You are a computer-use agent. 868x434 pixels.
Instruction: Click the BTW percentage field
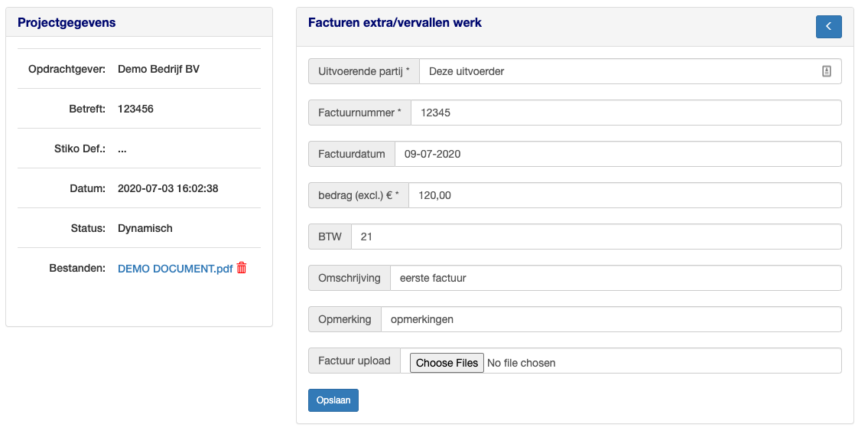point(597,237)
